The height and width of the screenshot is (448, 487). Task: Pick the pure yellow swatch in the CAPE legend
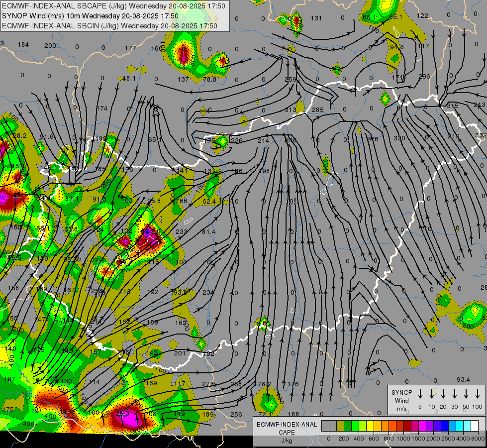370,426
